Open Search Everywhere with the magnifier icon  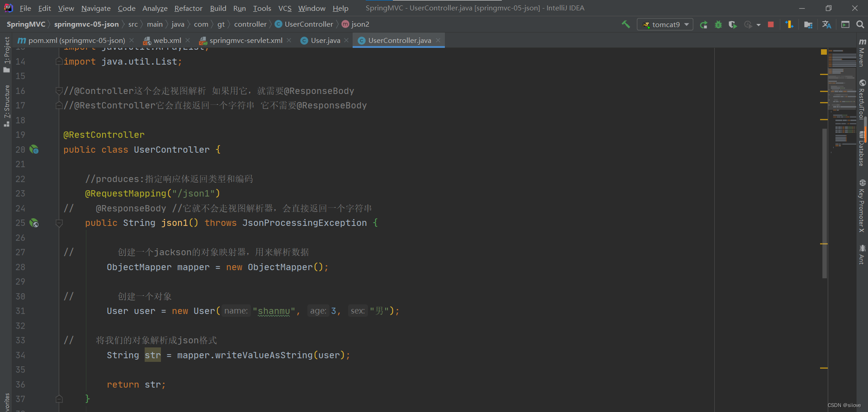pos(860,24)
